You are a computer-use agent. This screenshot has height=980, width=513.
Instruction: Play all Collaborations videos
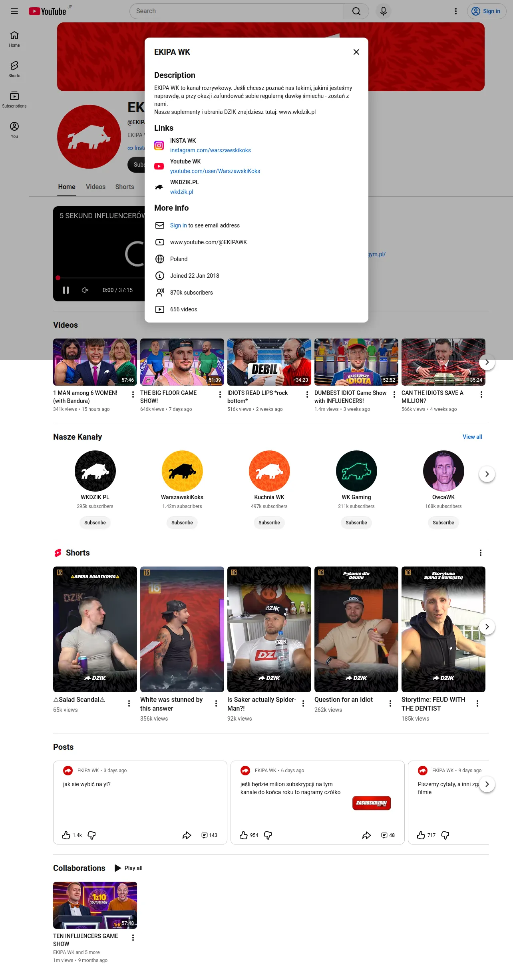(x=128, y=868)
